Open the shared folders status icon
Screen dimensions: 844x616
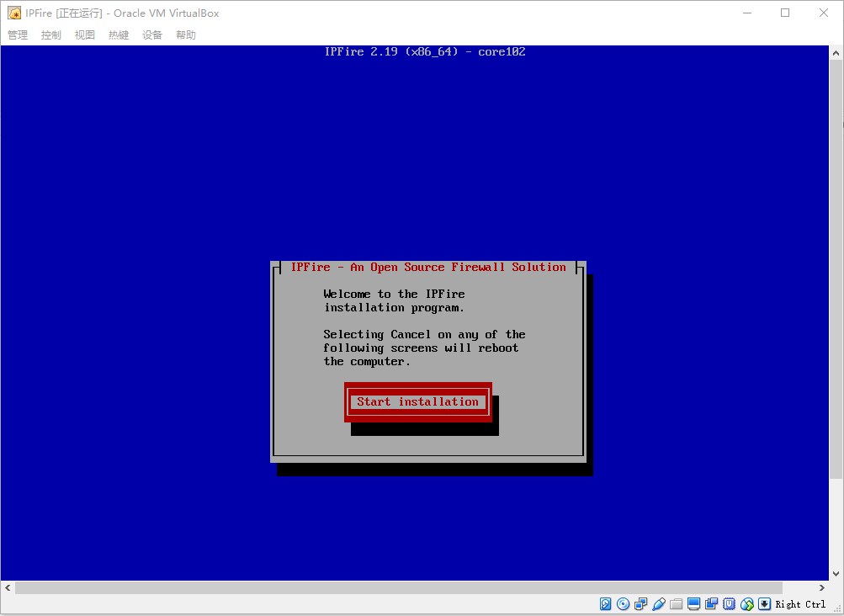tap(676, 603)
